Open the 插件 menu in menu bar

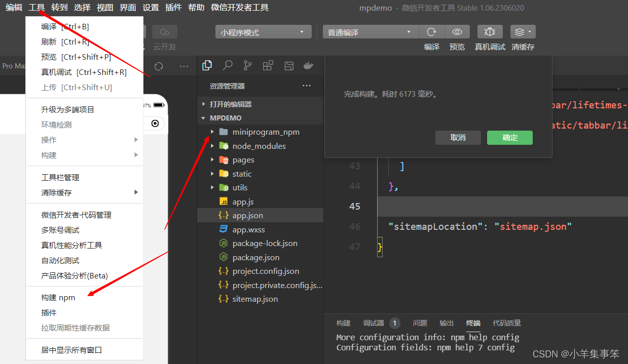click(173, 7)
